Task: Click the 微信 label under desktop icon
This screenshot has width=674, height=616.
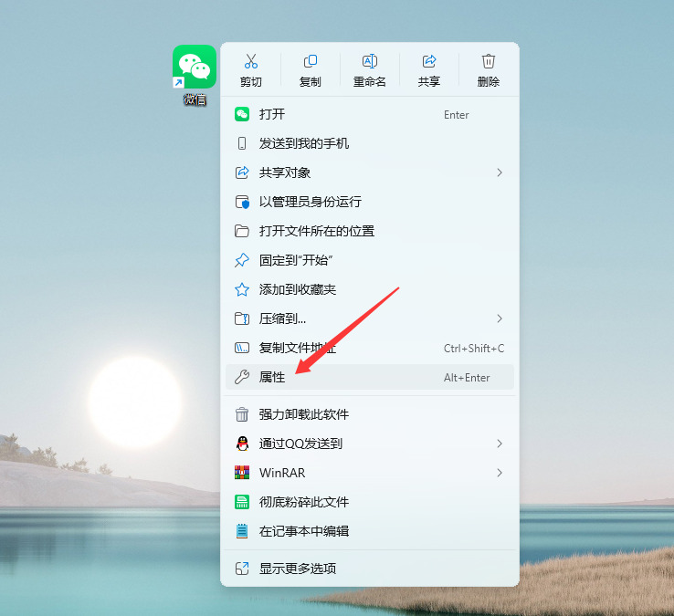Action: pos(195,99)
